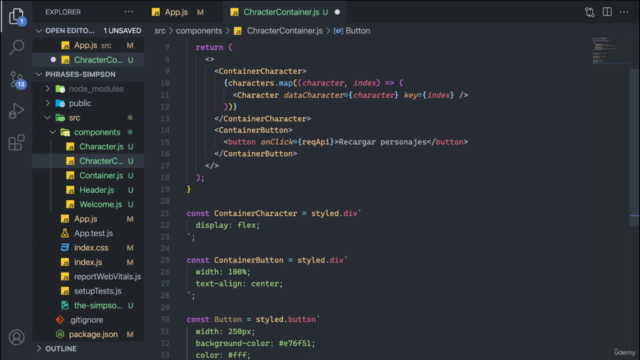Expand the node_modules folder
Screen dimensions: 640x360
click(x=47, y=89)
